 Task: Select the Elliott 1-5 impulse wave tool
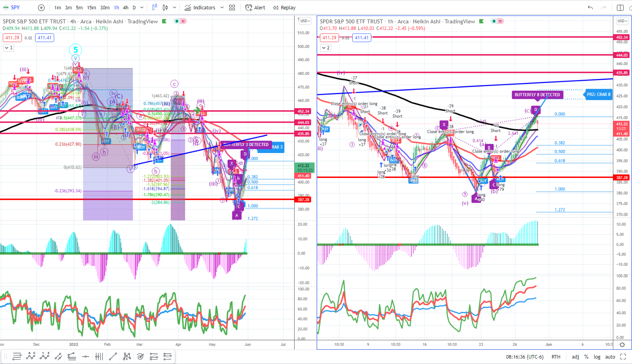(x=45, y=356)
